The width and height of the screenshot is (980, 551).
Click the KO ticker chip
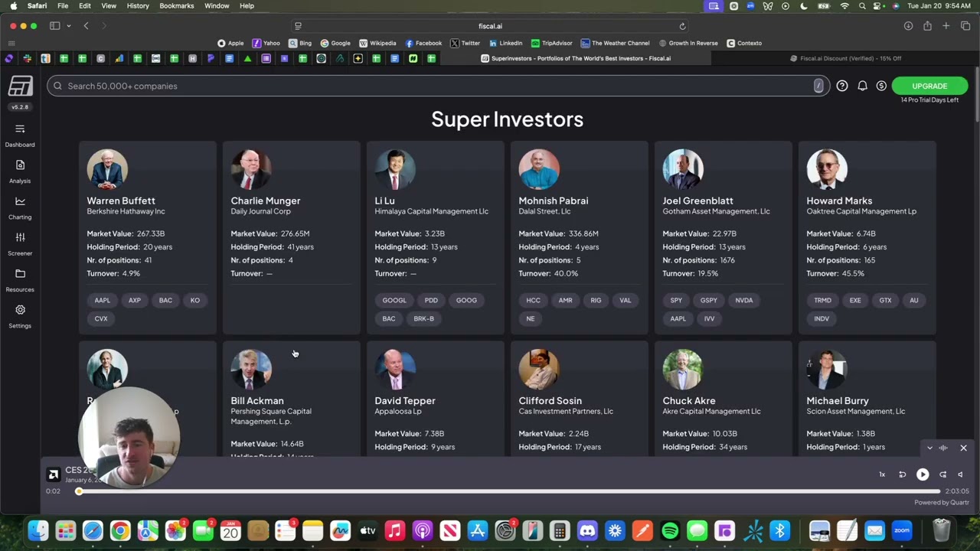(195, 300)
